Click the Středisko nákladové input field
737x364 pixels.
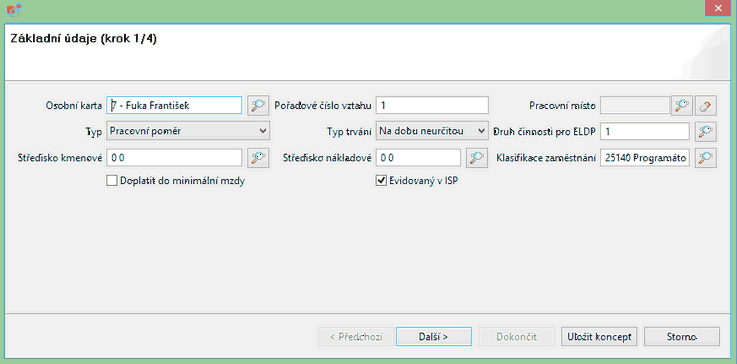pyautogui.click(x=418, y=158)
